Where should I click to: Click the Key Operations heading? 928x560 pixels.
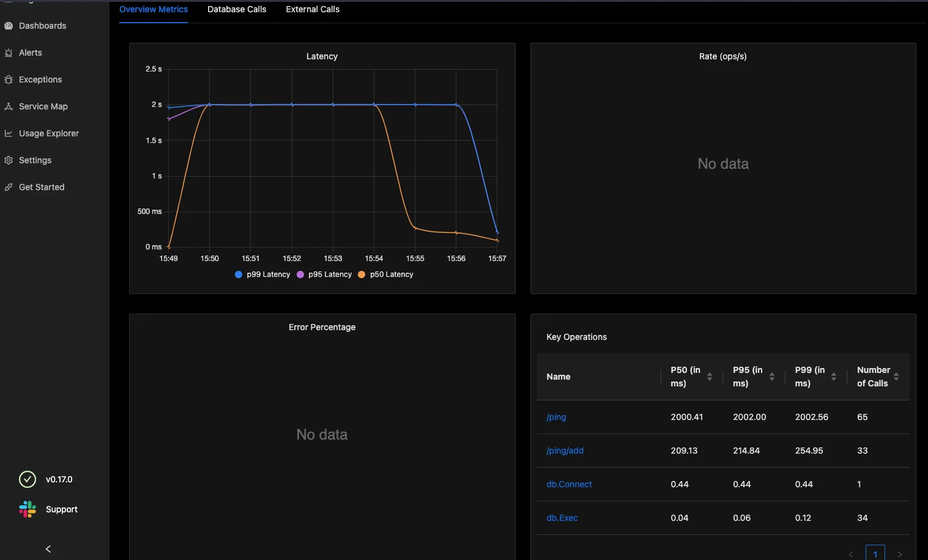click(x=576, y=337)
